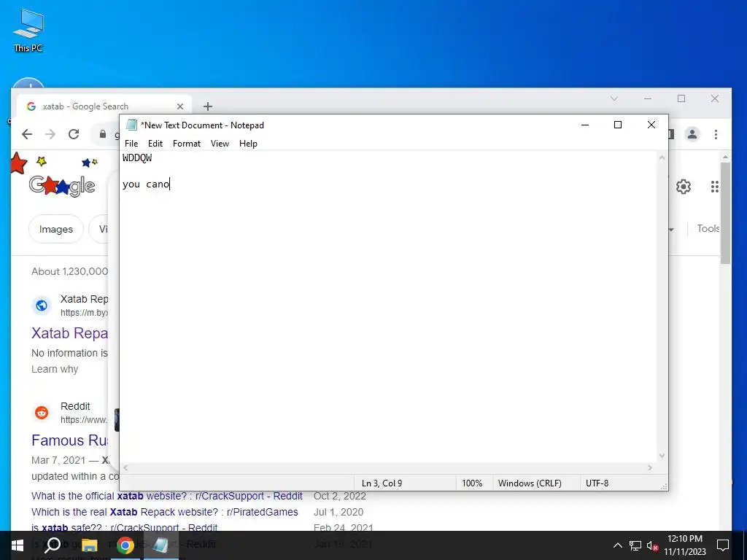Click Notepad horizontal scrollbar left arrow
This screenshot has height=560, width=747.
tap(125, 468)
